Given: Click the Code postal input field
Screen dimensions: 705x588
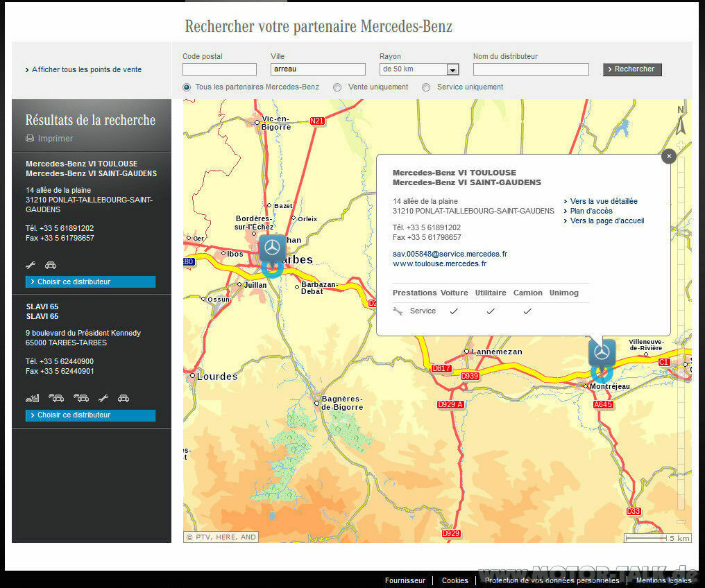Looking at the screenshot, I should click(x=219, y=69).
